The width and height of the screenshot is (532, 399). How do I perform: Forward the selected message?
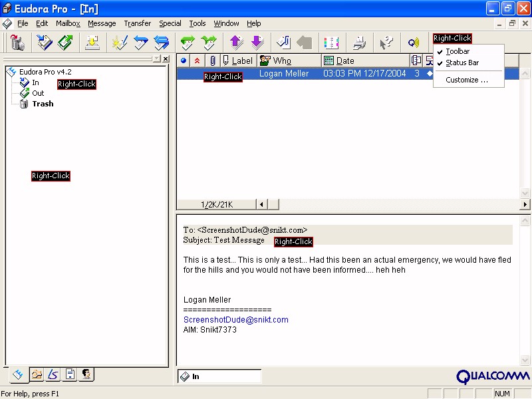(x=188, y=43)
